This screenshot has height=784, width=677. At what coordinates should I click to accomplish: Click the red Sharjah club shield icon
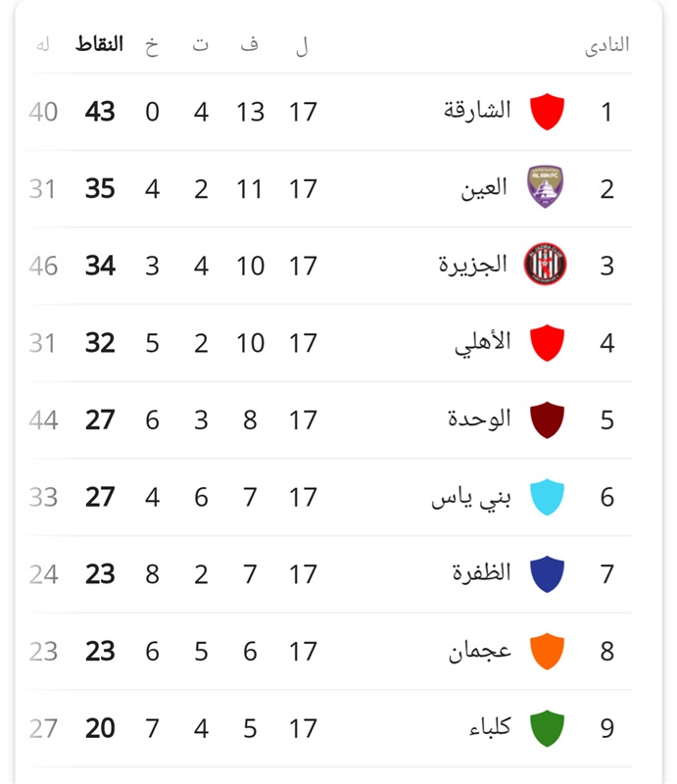[547, 112]
